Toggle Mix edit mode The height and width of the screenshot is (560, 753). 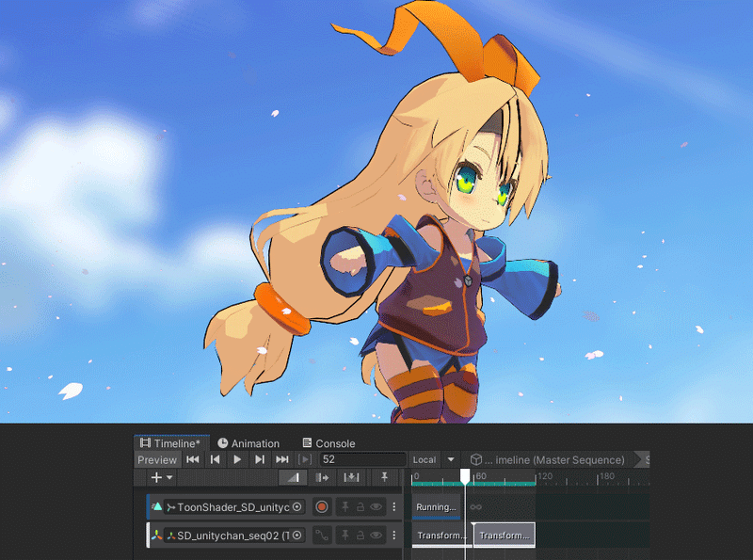(293, 477)
